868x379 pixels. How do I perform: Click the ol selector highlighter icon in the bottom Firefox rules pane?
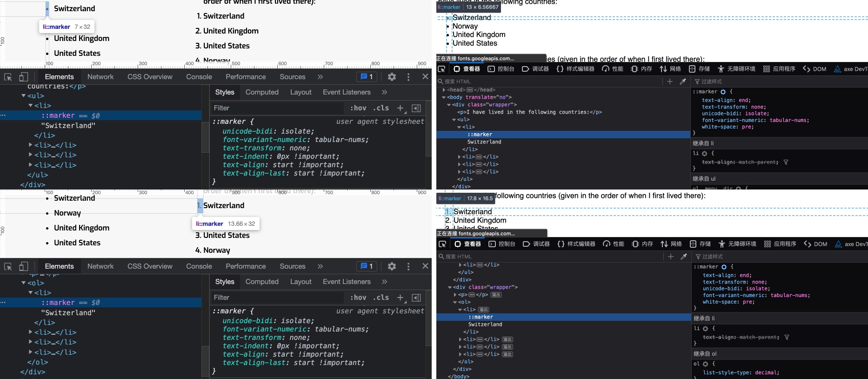pos(706,364)
